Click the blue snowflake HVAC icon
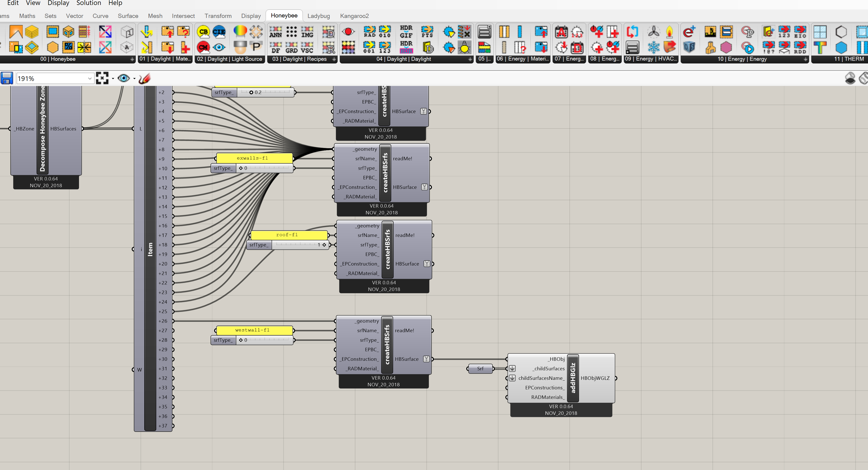The width and height of the screenshot is (868, 470). (x=654, y=48)
